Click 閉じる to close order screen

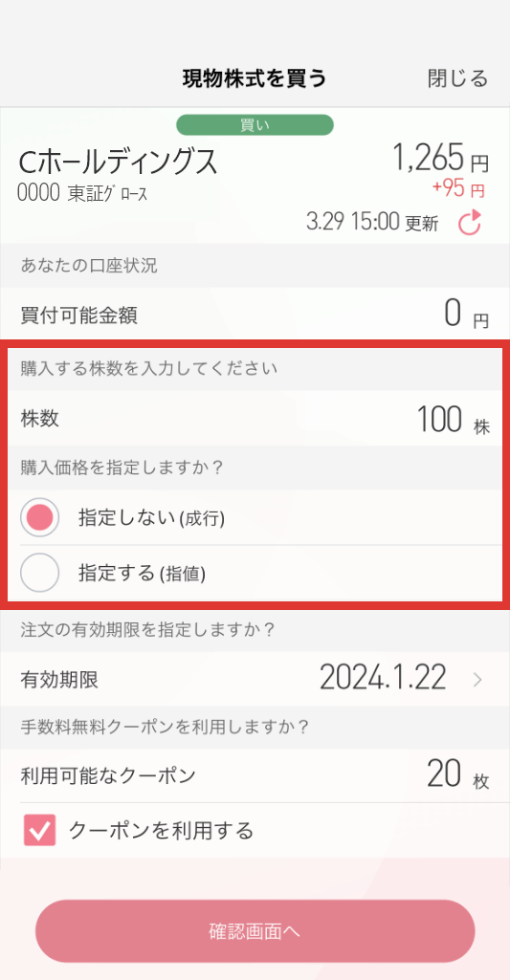tap(457, 78)
